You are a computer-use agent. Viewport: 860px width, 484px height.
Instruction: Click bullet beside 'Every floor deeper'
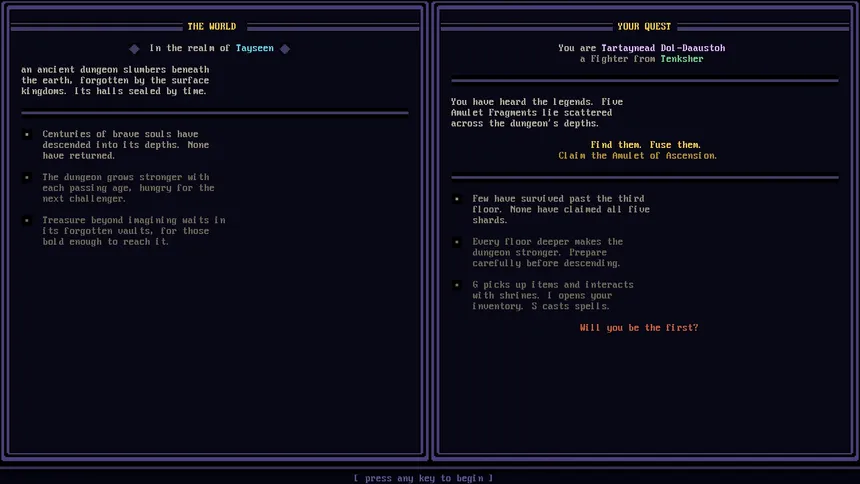457,241
